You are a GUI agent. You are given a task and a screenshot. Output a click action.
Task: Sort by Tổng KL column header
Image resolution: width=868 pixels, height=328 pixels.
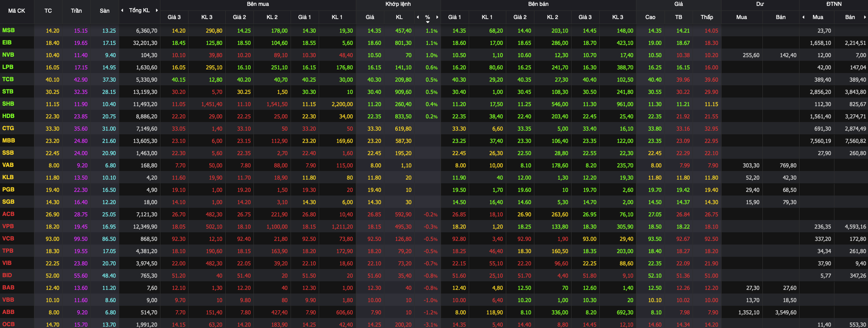pos(139,10)
